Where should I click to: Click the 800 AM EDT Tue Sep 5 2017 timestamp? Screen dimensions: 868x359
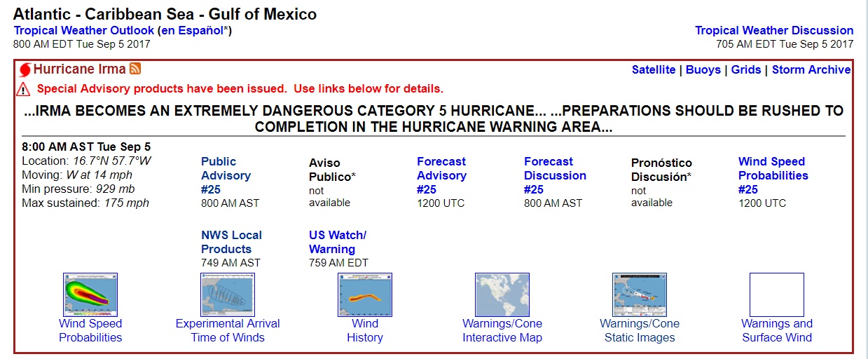coord(82,43)
